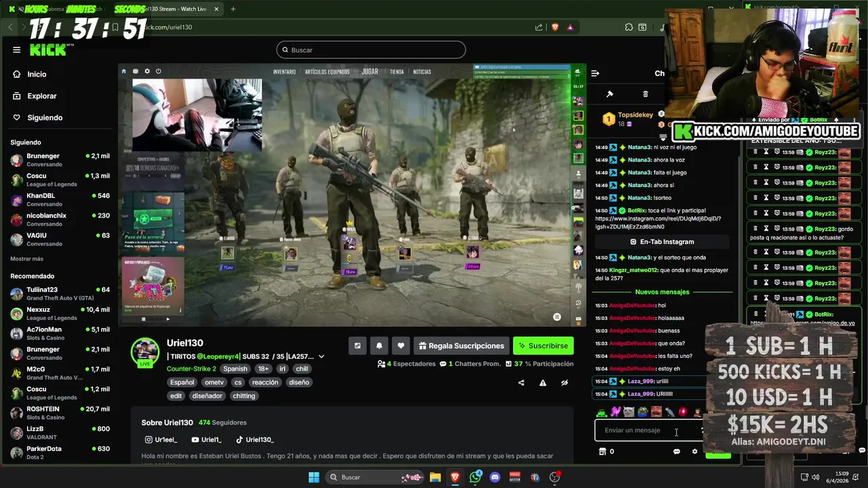Click the player settings icon on video
Image resolution: width=868 pixels, height=488 pixels.
click(557, 317)
